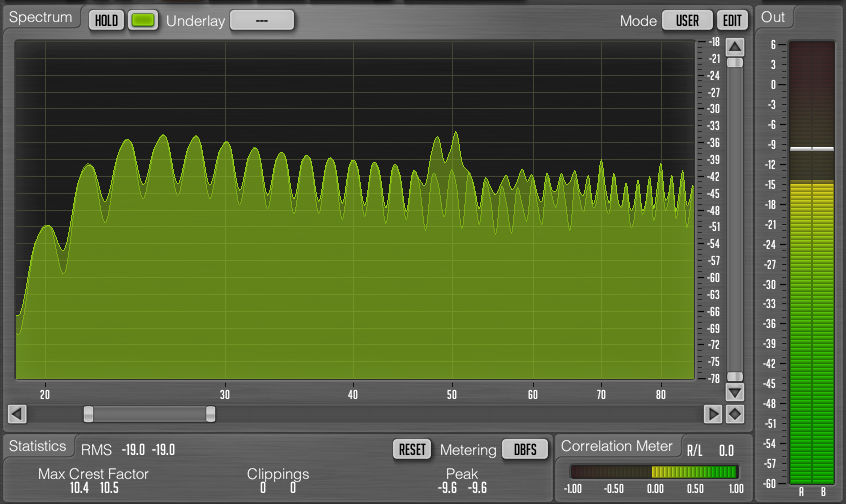846x504 pixels.
Task: Open the Underlay selector dropdown
Action: (262, 20)
